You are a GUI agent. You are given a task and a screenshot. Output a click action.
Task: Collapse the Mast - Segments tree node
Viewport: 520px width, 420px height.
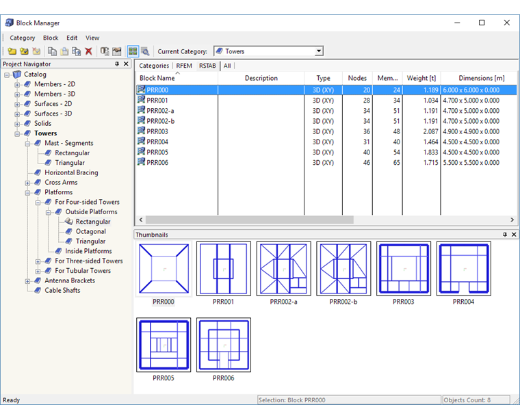pyautogui.click(x=27, y=143)
